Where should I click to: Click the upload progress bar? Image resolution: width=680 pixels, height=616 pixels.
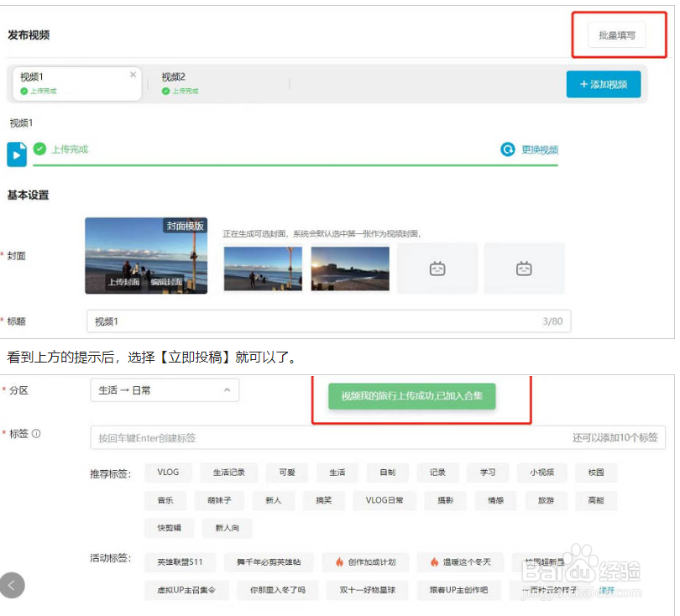point(296,165)
